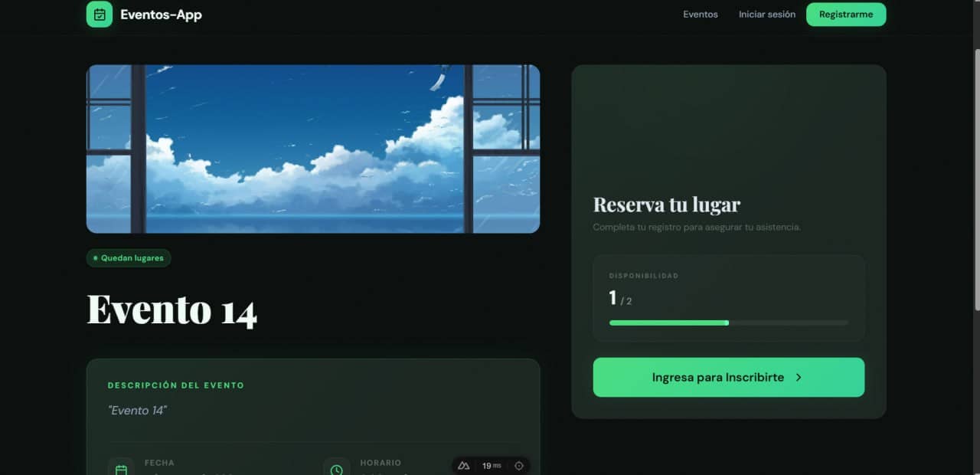Image resolution: width=980 pixels, height=475 pixels.
Task: Click the FECHA label
Action: click(x=159, y=463)
